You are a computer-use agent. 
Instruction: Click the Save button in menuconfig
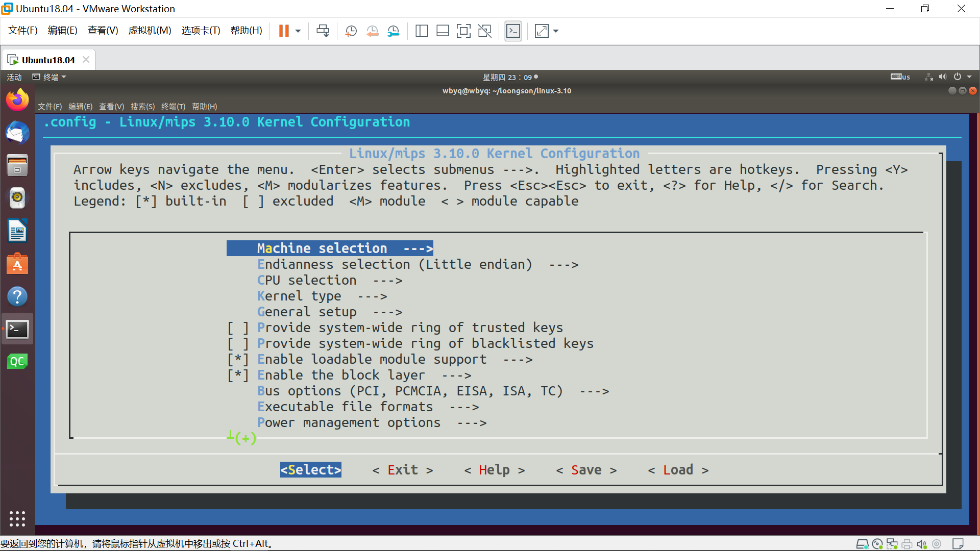[x=586, y=470]
